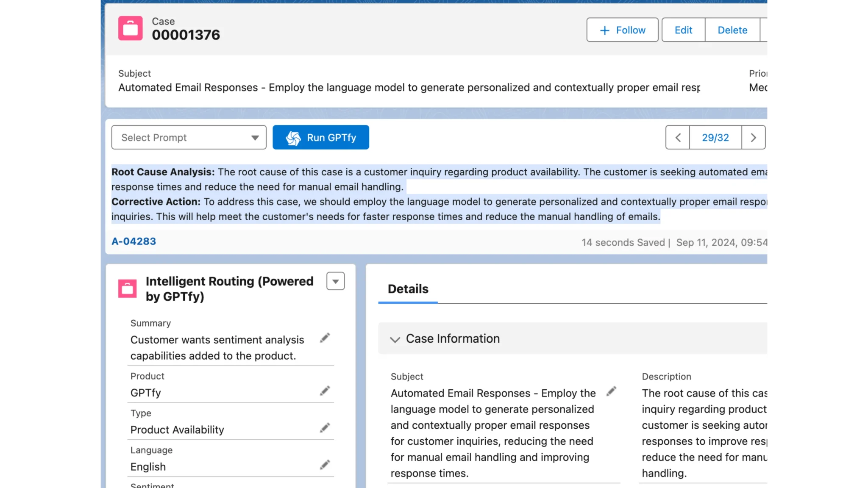Click the 29/32 response counter
The width and height of the screenshot is (868, 488).
715,138
